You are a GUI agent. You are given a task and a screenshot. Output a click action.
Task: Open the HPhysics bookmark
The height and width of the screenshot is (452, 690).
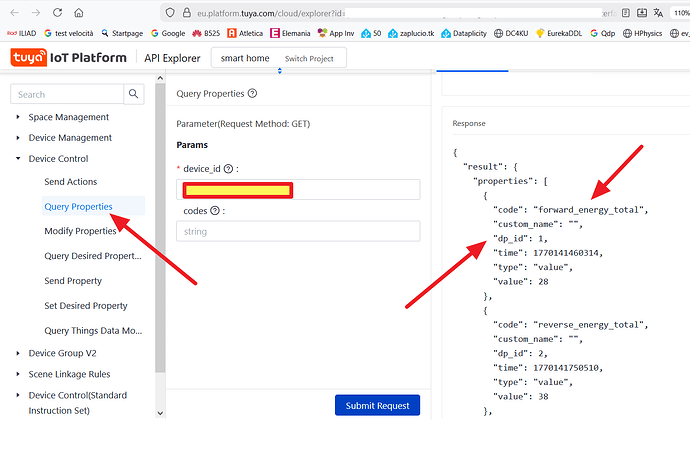(x=642, y=33)
